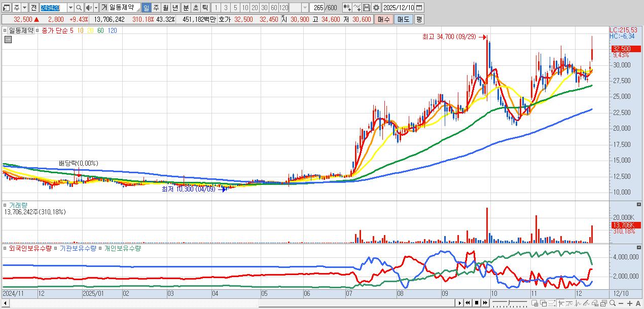This screenshot has width=644, height=309.
Task: Click the zoom magnifier icon in bottom toolbar
Action: [x=613, y=303]
